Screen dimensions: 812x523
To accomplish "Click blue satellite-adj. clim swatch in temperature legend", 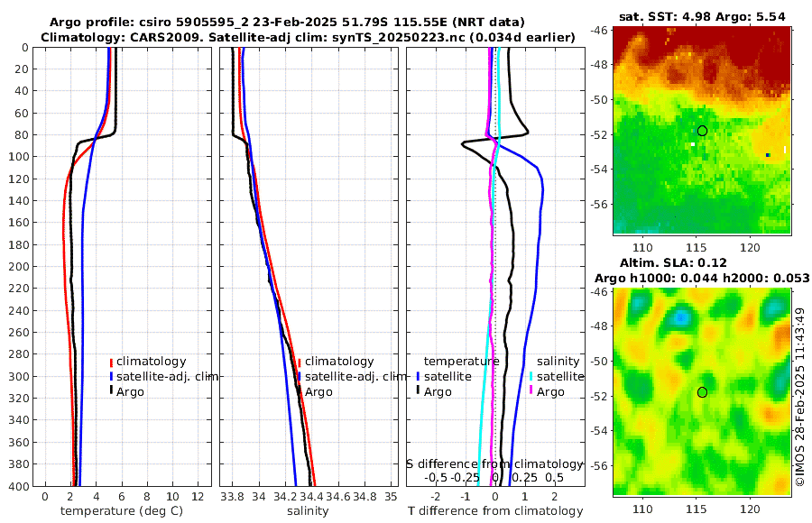I will click(111, 377).
